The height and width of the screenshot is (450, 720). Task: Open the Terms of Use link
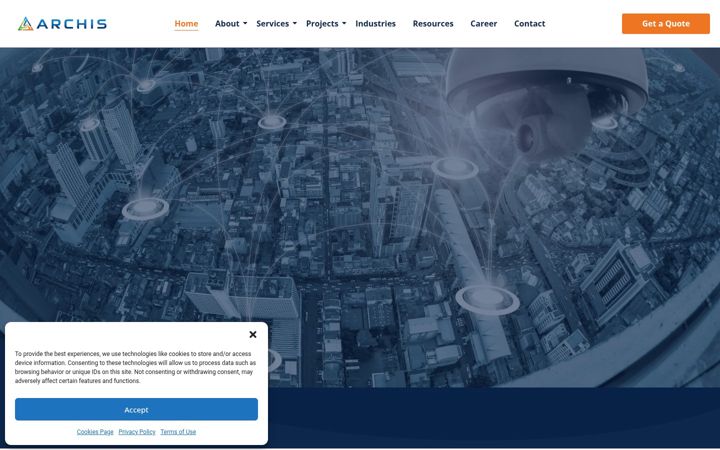coord(178,432)
